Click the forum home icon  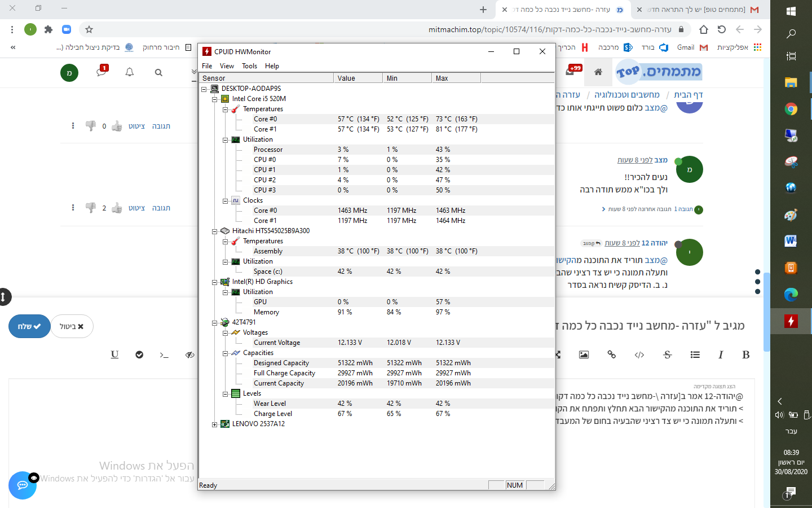tap(598, 72)
